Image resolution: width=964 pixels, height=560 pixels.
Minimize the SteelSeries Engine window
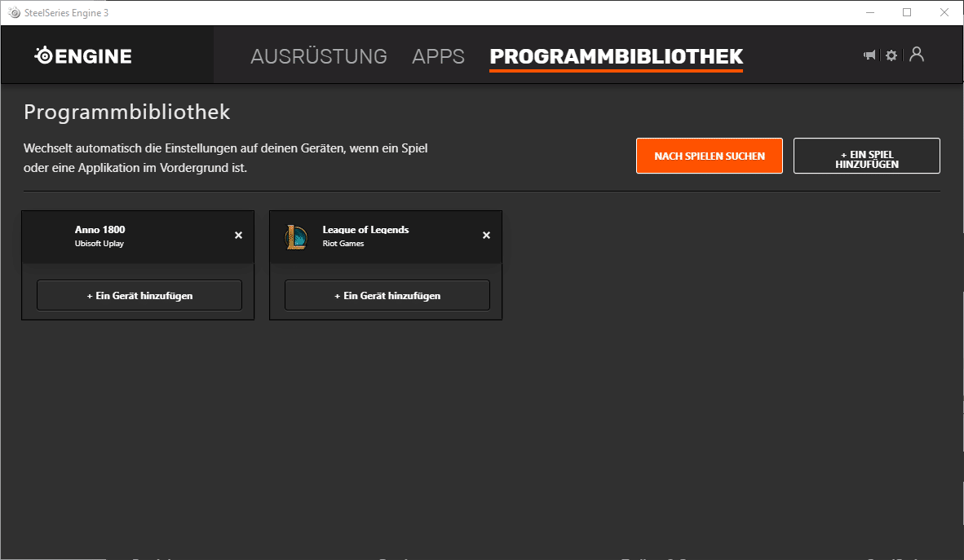click(870, 12)
